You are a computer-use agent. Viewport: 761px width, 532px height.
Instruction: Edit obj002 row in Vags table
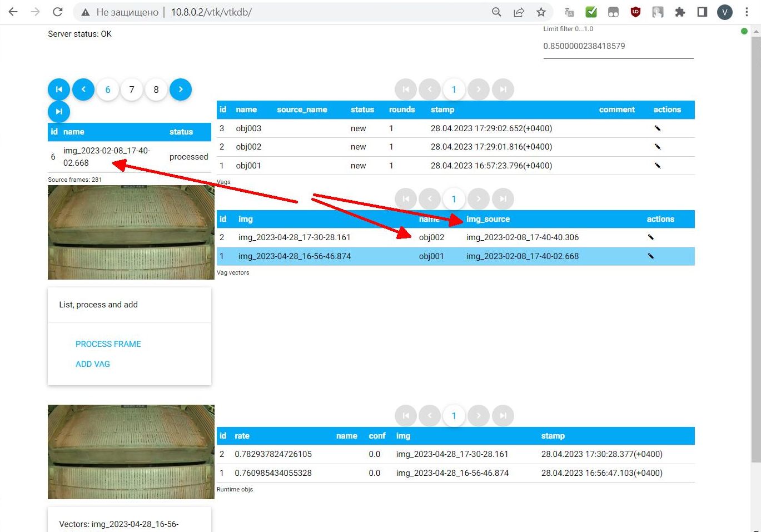(x=658, y=147)
